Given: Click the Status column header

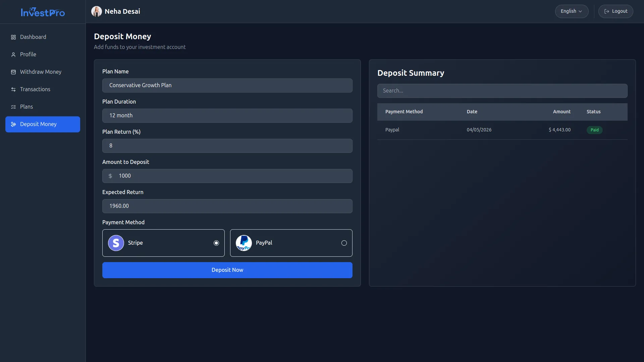Looking at the screenshot, I should pyautogui.click(x=593, y=112).
